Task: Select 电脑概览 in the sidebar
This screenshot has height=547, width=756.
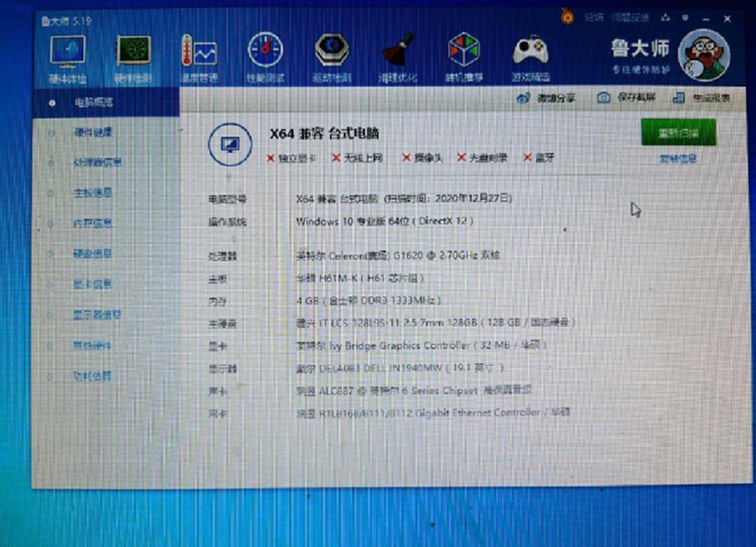Action: [106, 102]
